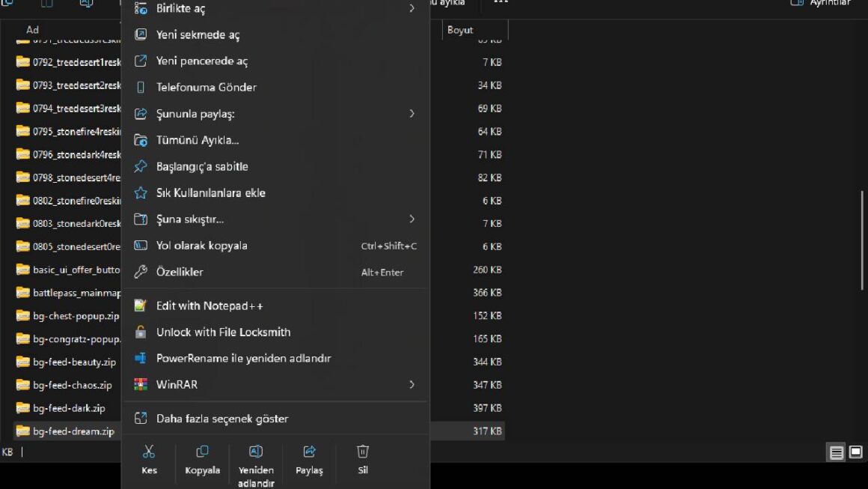Click the Kes (cut) scissors icon

coord(148,452)
